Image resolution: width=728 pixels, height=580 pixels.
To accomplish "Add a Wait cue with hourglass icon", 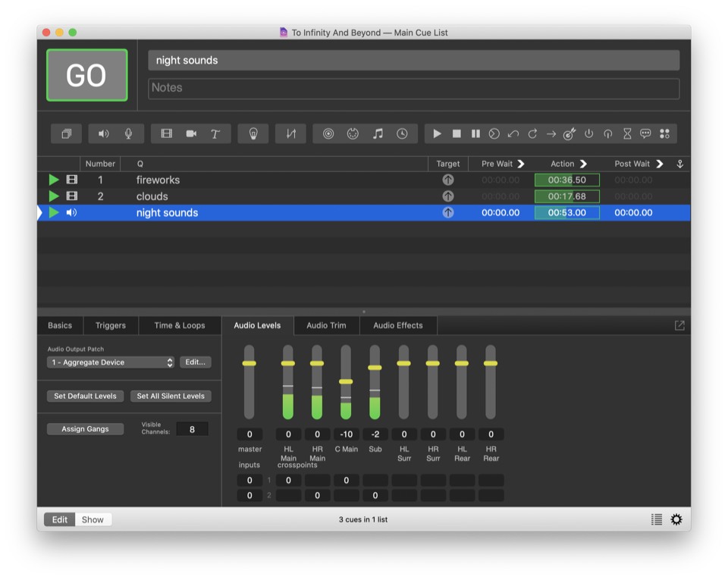I will pyautogui.click(x=627, y=133).
